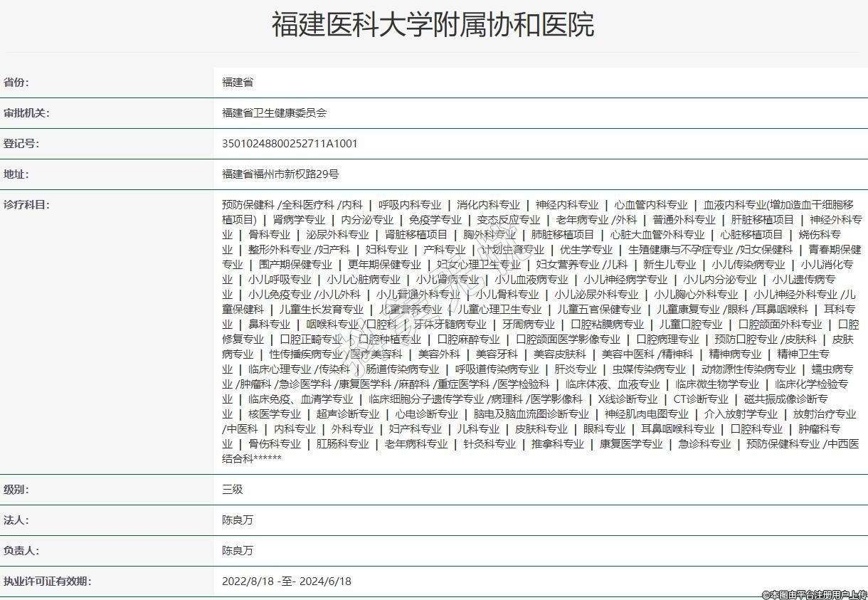Click the address 福建省福州市新权路29号

click(280, 174)
